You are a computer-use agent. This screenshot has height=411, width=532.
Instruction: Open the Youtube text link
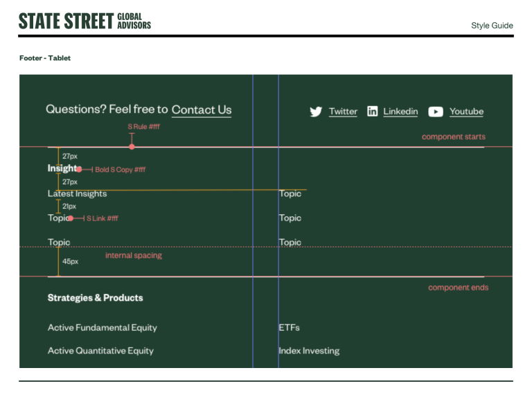pos(466,112)
